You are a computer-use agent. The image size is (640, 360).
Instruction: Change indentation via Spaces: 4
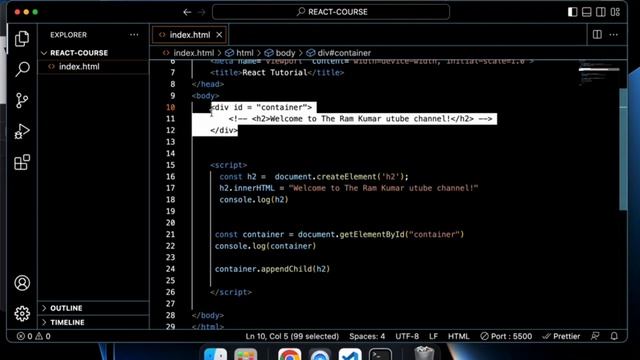367,336
